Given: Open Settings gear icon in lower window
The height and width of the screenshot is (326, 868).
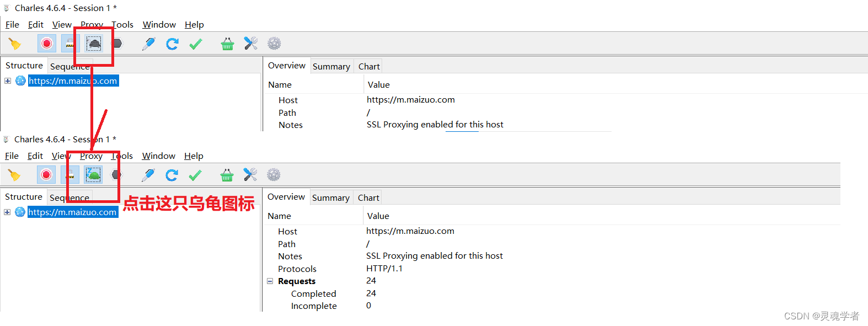Looking at the screenshot, I should [x=274, y=175].
